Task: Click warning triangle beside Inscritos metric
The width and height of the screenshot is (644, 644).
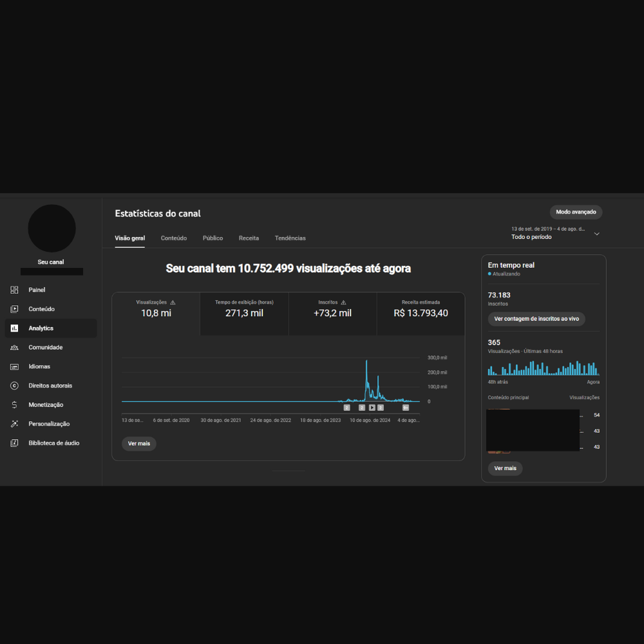Action: [x=343, y=302]
